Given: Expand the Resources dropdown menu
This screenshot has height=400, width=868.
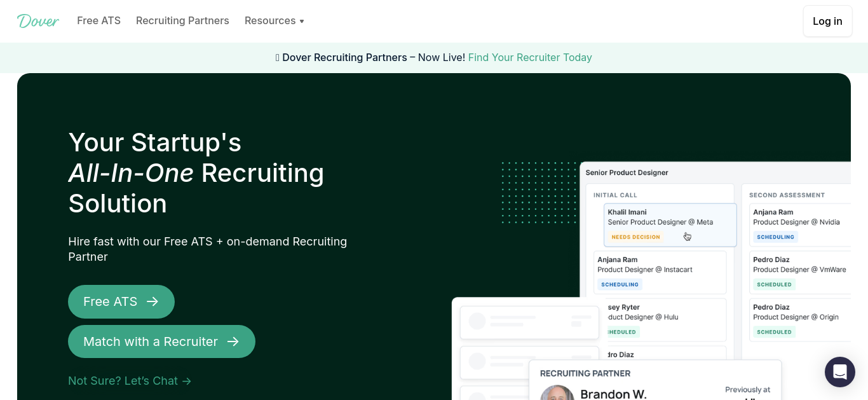Looking at the screenshot, I should pyautogui.click(x=275, y=21).
